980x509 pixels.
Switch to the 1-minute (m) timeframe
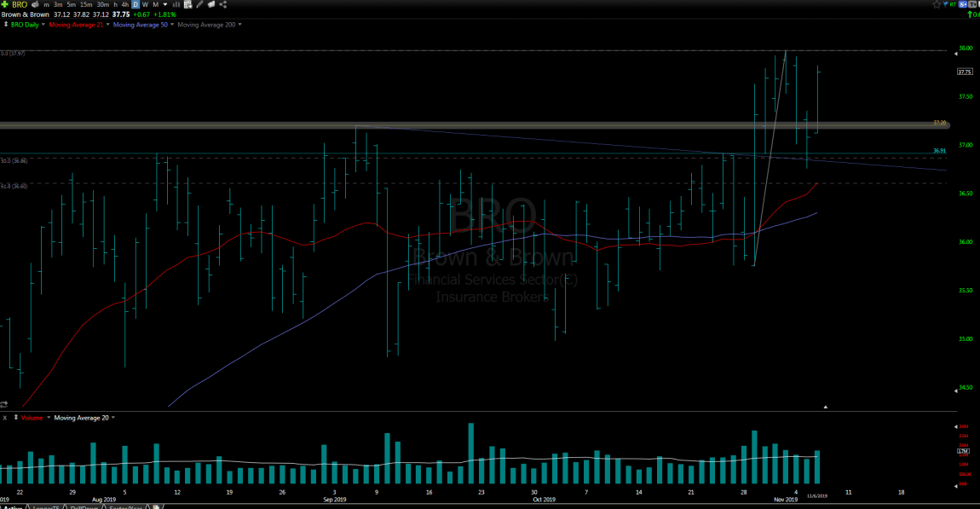click(x=46, y=5)
